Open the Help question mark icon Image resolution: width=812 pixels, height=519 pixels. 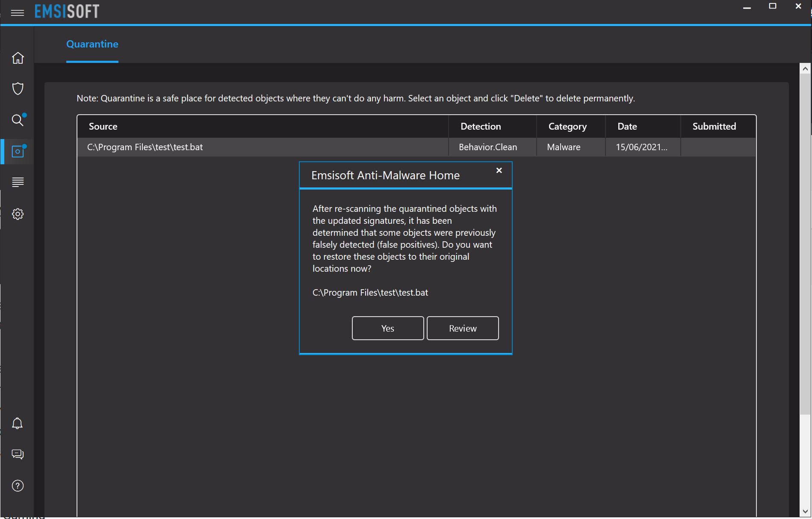18,486
